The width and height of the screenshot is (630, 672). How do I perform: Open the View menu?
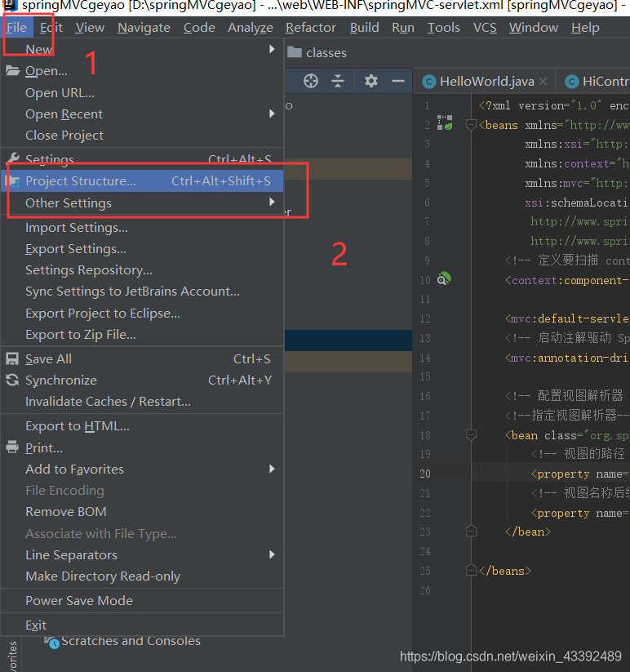pyautogui.click(x=90, y=28)
